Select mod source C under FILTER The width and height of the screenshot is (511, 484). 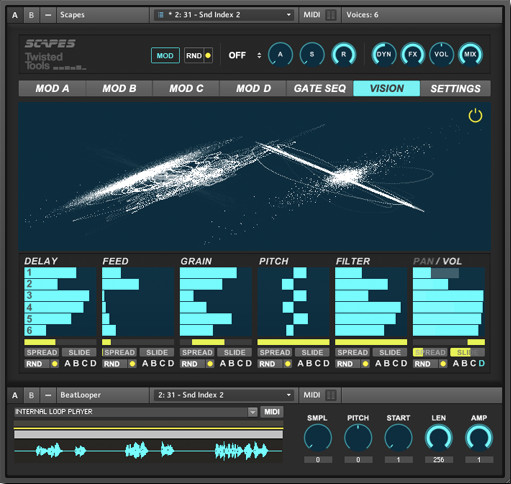tap(396, 363)
